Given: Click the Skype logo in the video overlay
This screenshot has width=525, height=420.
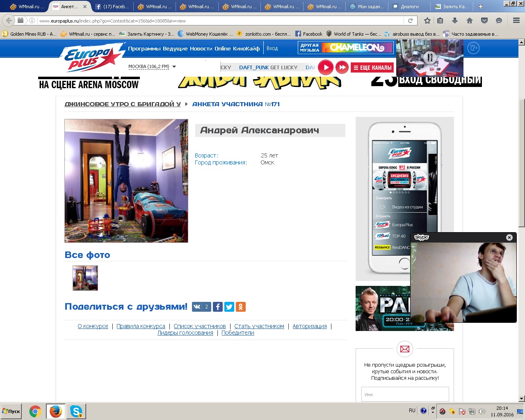Looking at the screenshot, I should 422,237.
